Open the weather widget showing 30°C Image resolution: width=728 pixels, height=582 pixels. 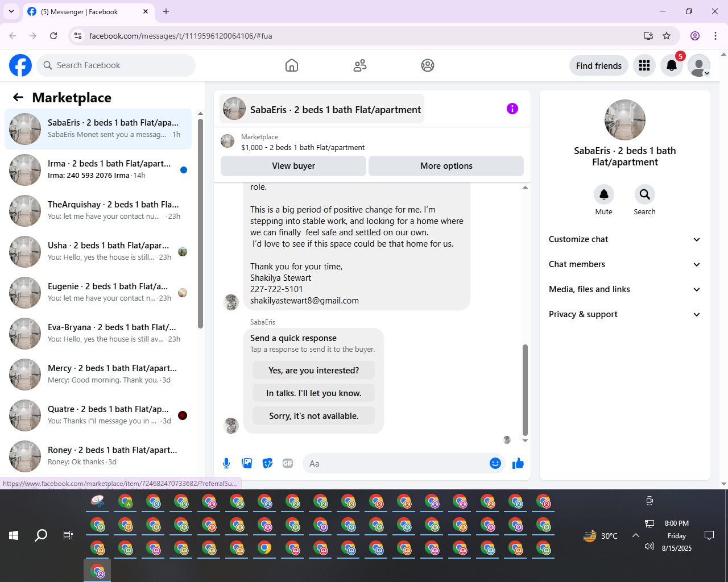(x=601, y=535)
